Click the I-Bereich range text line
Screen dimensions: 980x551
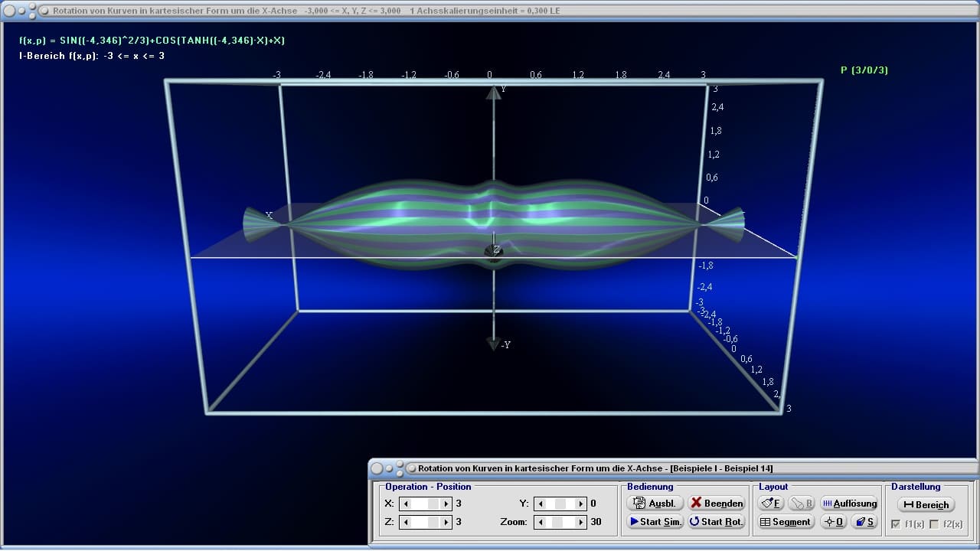92,56
